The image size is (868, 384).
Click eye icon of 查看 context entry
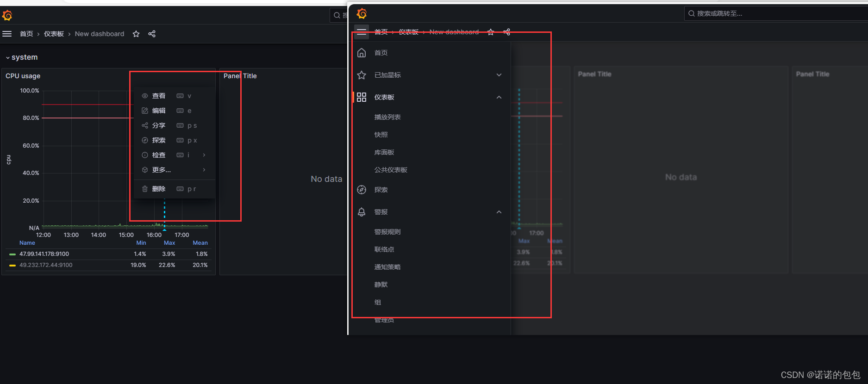pos(145,96)
